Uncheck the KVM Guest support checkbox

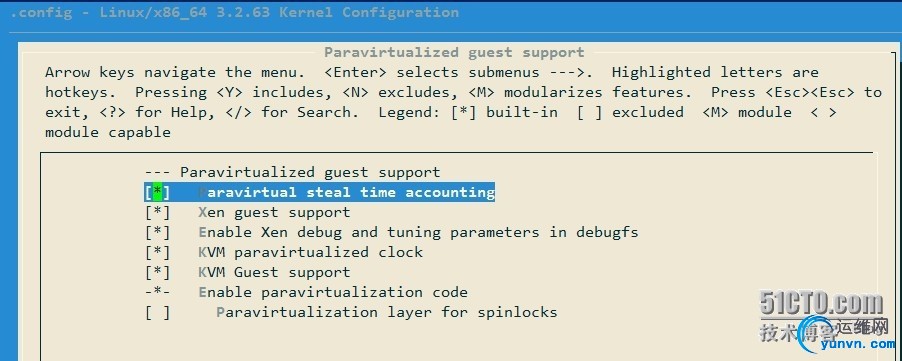158,272
